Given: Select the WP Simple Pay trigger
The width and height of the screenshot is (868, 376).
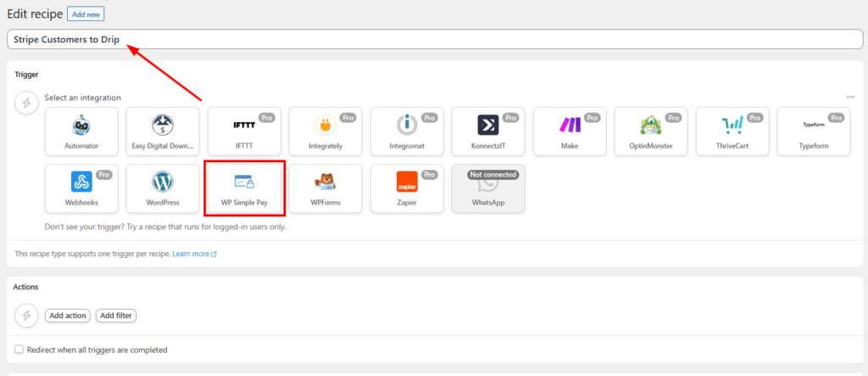Looking at the screenshot, I should pos(244,188).
